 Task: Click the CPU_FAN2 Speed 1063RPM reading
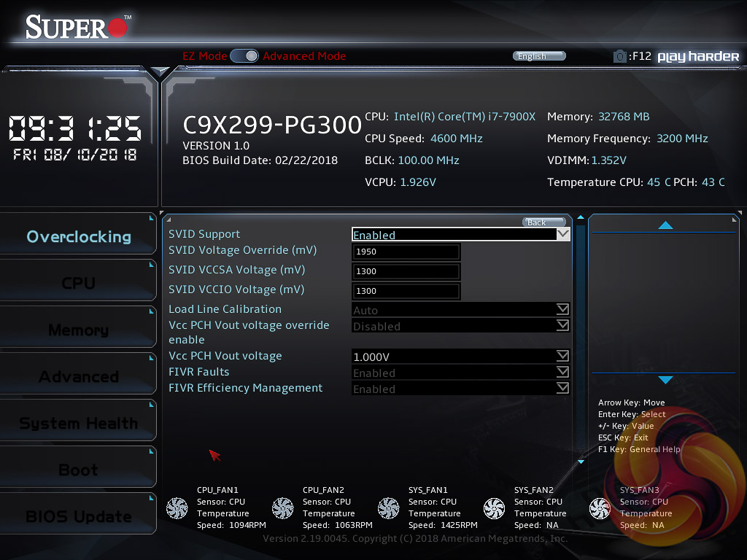337,525
